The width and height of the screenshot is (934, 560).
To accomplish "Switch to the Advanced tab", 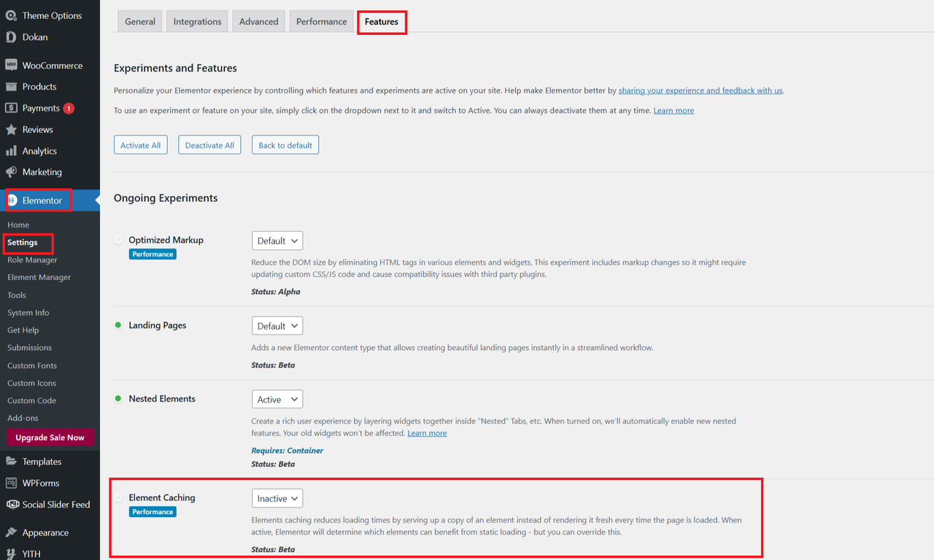I will click(x=259, y=21).
